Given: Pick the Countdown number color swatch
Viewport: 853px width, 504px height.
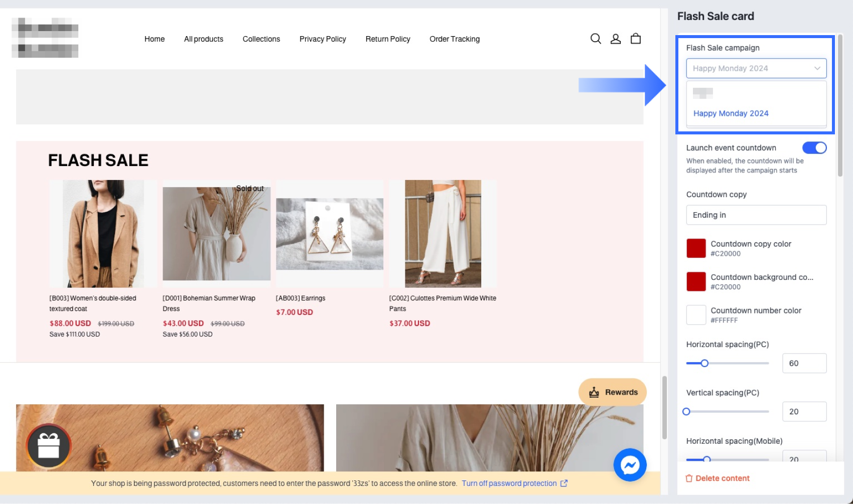Looking at the screenshot, I should coord(696,315).
